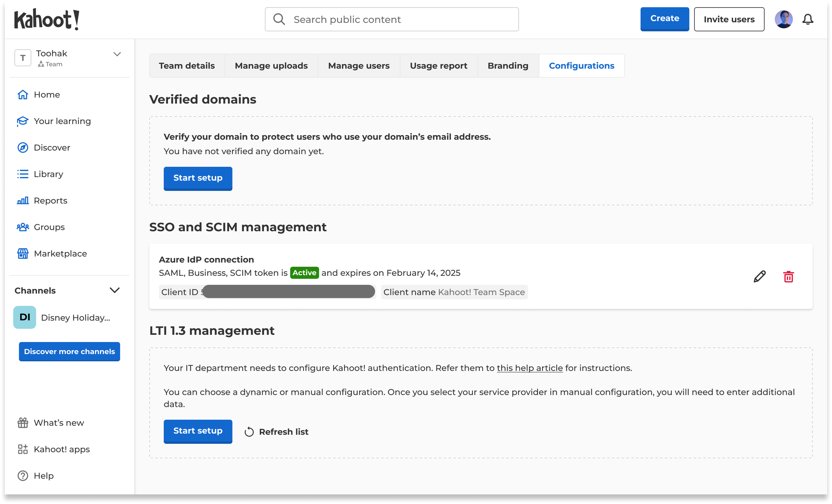
Task: Switch to the Usage report tab
Action: coord(438,66)
